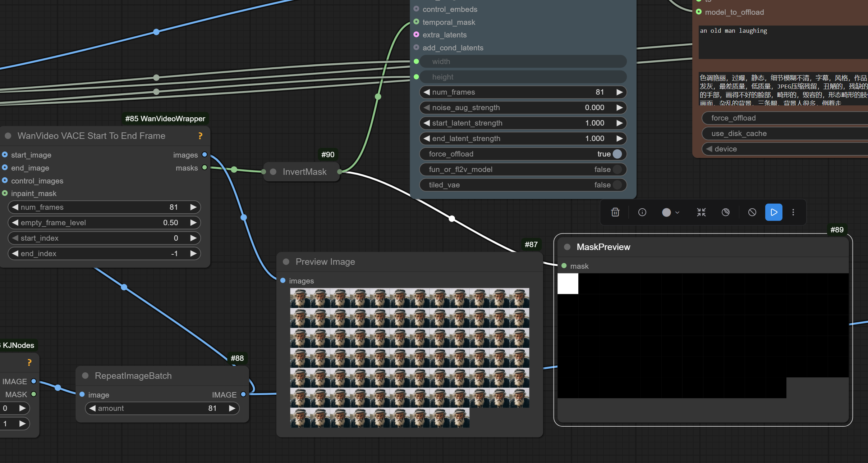Click the pin/pie icon in node toolbar

726,212
